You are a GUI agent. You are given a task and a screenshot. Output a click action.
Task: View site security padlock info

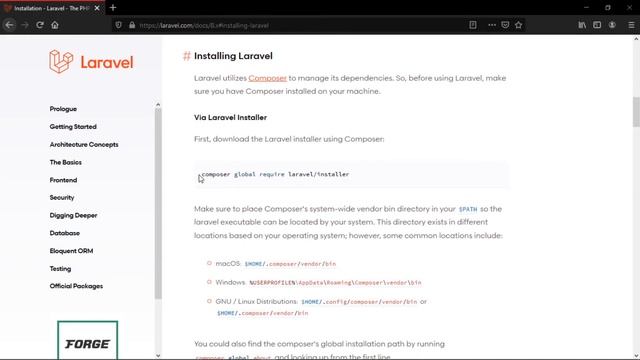(x=132, y=25)
